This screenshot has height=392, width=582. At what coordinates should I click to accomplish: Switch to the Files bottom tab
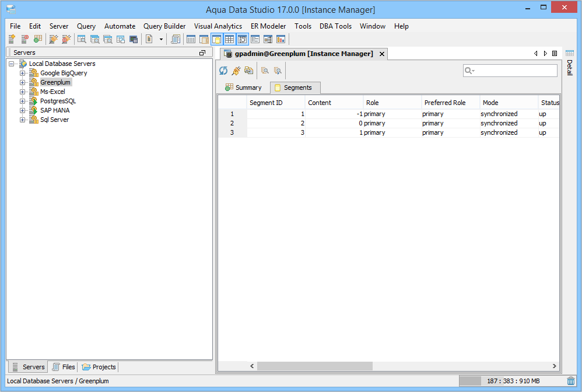(x=64, y=367)
